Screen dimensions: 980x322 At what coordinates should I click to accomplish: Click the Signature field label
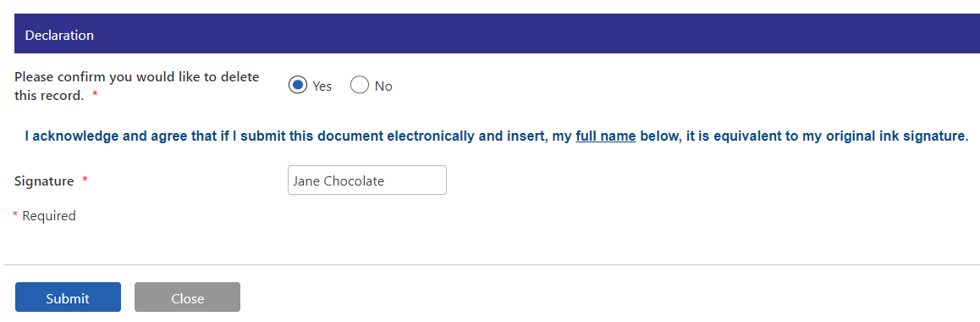[44, 181]
